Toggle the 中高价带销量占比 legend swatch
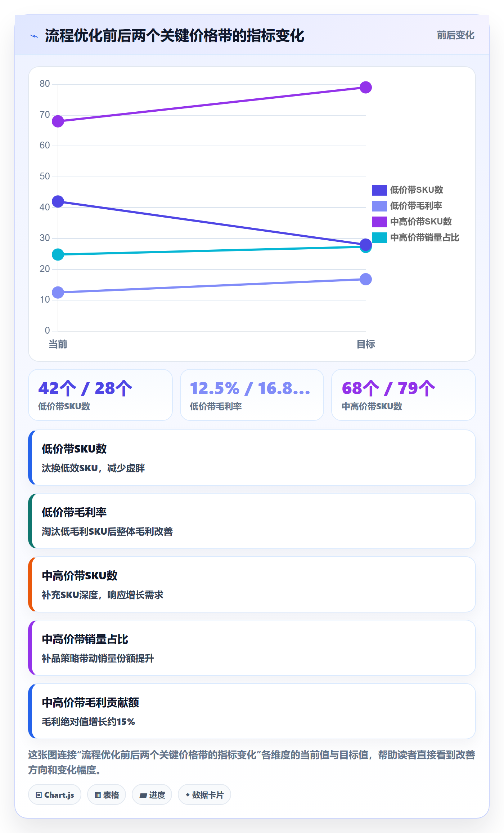Viewport: 504px width, 833px height. pyautogui.click(x=379, y=237)
